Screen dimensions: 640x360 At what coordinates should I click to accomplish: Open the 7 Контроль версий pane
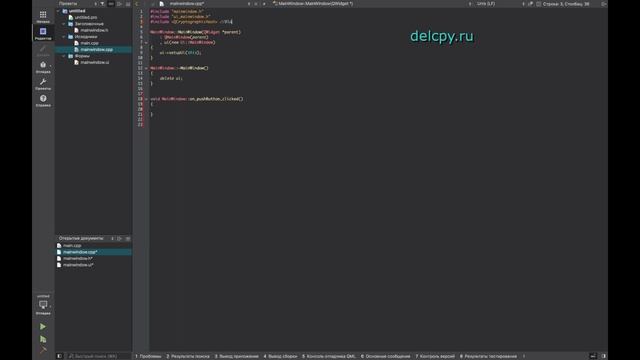click(435, 356)
